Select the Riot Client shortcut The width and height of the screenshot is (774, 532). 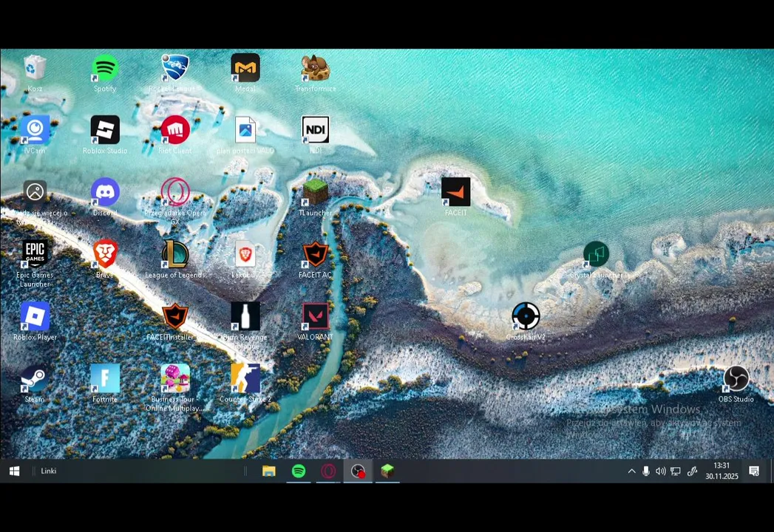175,130
